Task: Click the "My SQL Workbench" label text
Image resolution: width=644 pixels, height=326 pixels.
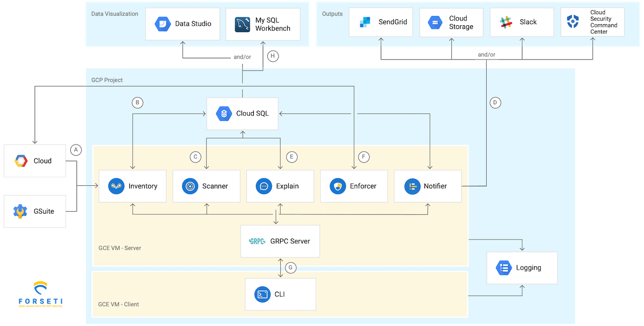Action: 273,24
